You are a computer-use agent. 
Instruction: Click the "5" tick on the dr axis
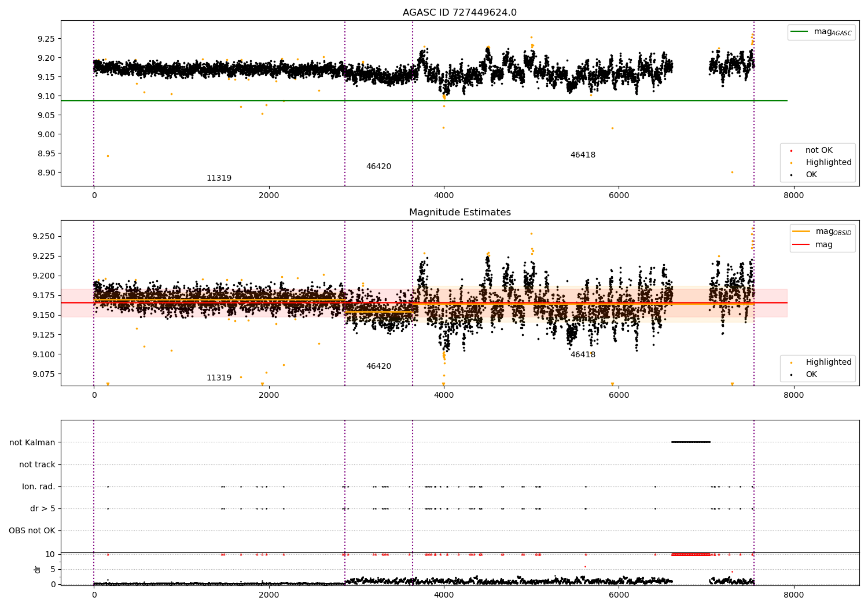tap(53, 569)
